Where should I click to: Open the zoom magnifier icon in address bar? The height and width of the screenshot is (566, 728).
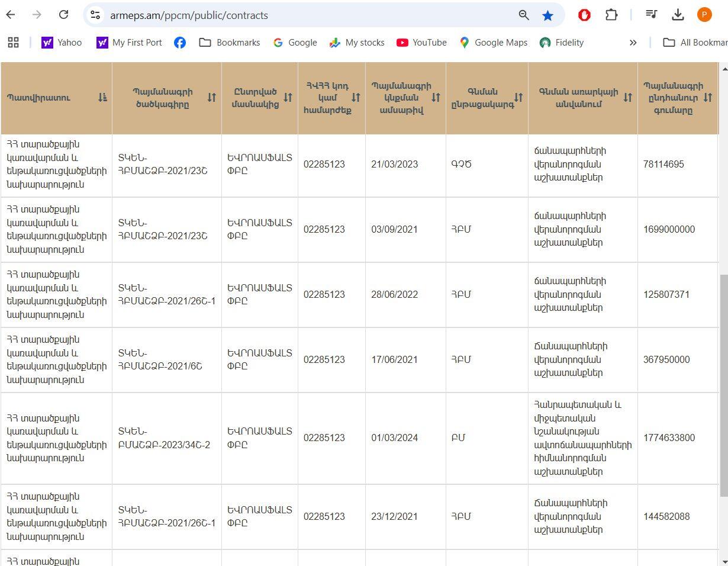point(524,15)
